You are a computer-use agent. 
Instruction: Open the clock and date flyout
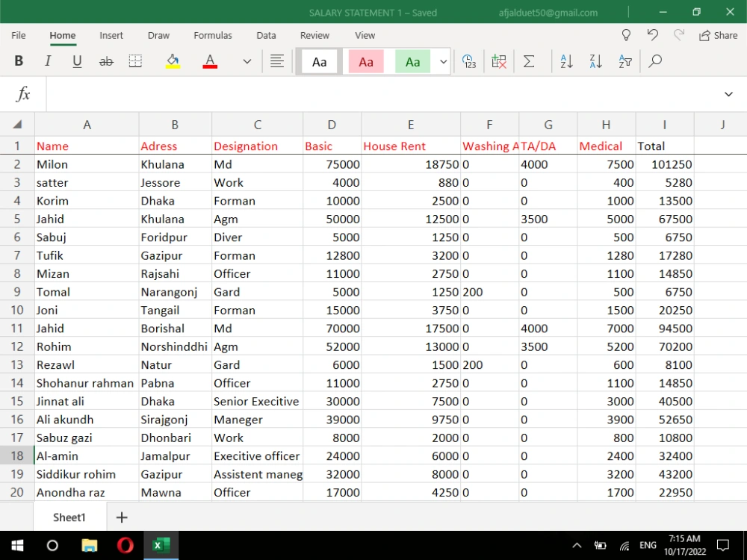coord(684,545)
